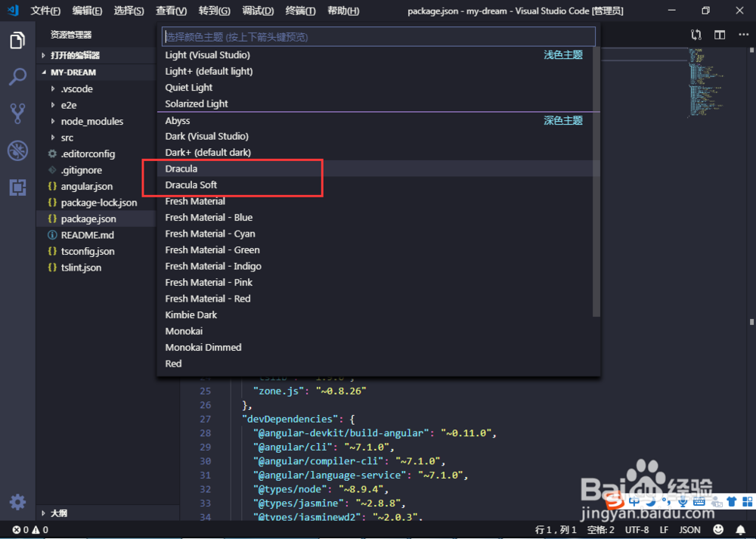This screenshot has height=539, width=756.
Task: Open the 终端(T) menu
Action: 300,11
